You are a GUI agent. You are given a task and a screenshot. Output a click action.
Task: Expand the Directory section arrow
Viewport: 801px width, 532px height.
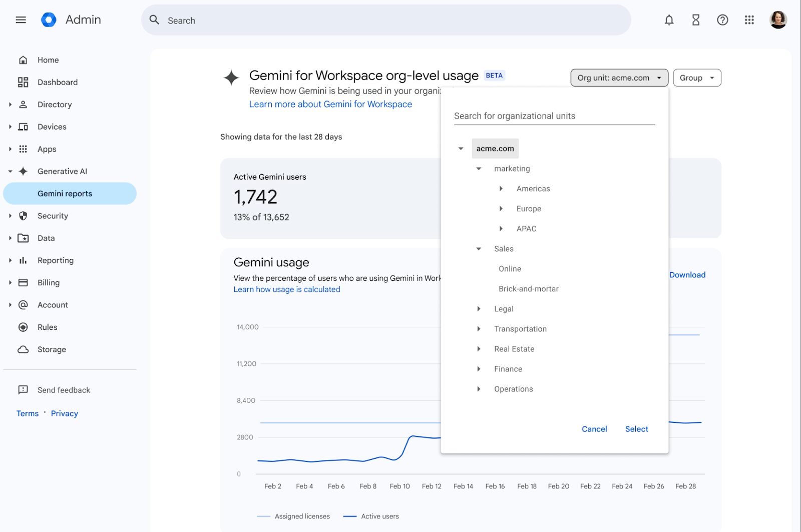coord(10,105)
